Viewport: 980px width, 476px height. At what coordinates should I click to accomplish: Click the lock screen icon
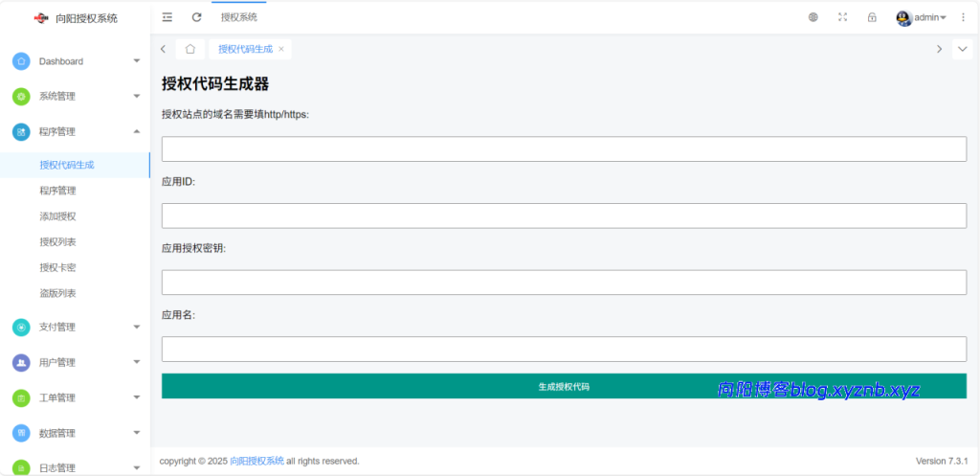tap(872, 17)
